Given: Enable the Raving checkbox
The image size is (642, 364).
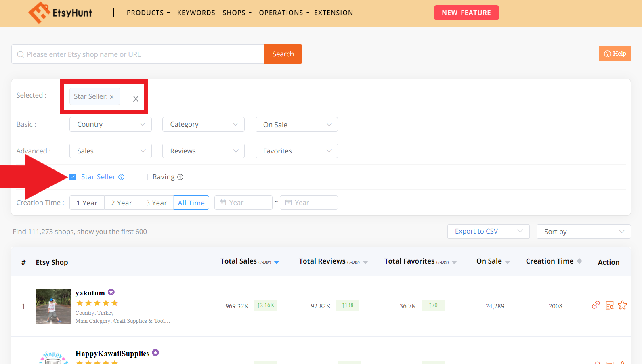Looking at the screenshot, I should click(x=144, y=177).
